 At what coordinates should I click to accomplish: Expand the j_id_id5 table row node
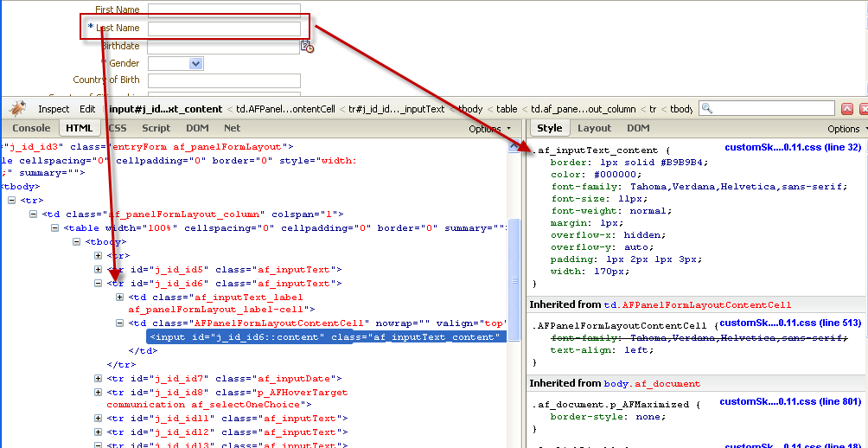point(98,270)
